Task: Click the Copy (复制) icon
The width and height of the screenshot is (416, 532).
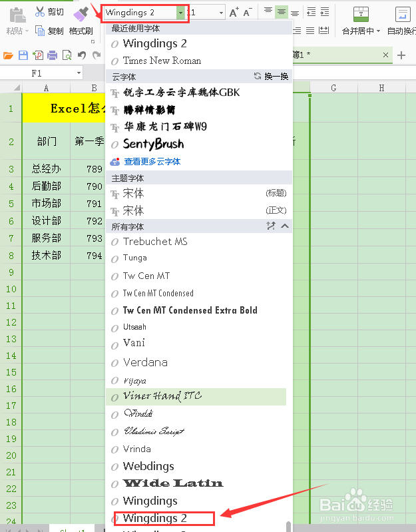Action: (x=40, y=31)
